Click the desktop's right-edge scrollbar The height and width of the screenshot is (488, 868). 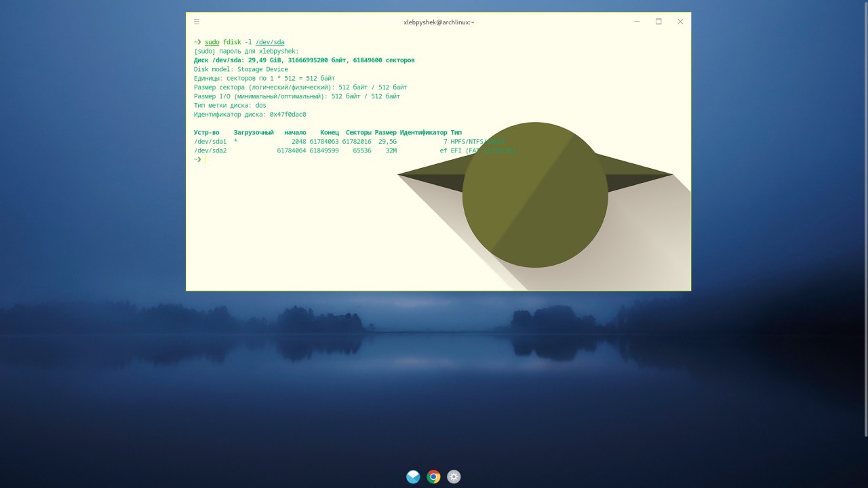[865, 219]
